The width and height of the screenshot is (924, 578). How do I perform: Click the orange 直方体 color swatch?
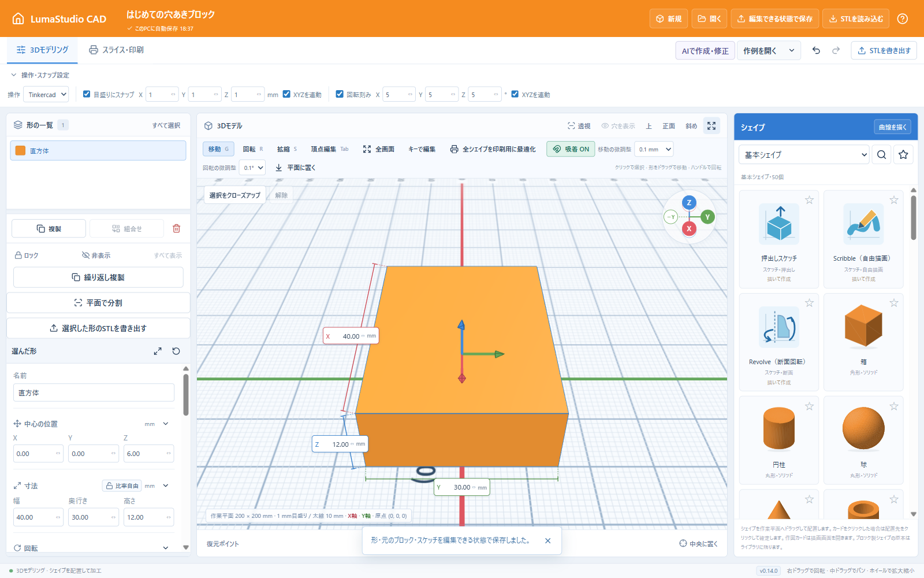tap(20, 150)
